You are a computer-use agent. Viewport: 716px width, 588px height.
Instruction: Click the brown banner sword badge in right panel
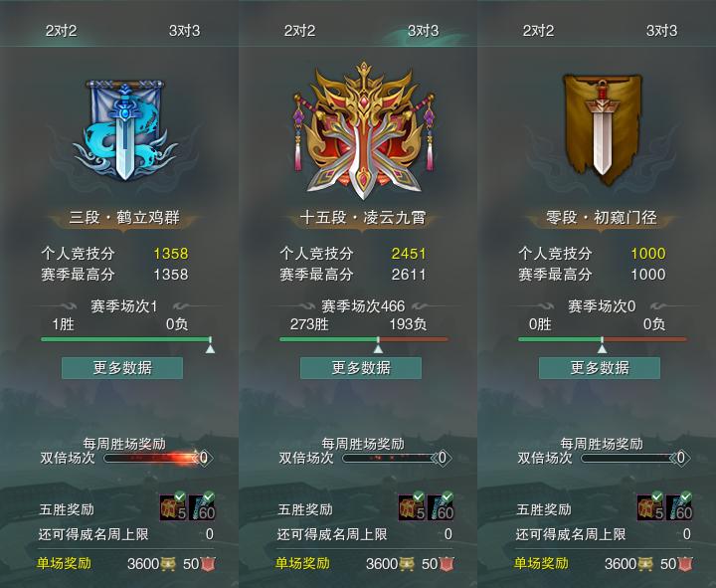(603, 128)
